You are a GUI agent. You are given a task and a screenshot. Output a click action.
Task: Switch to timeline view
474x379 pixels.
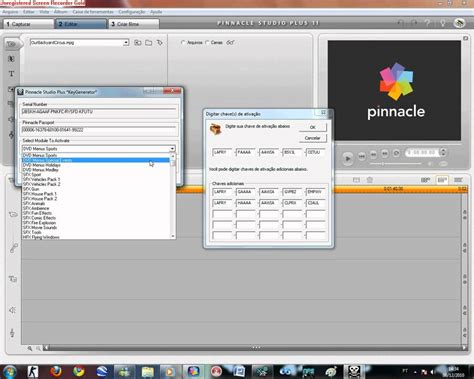(442, 180)
